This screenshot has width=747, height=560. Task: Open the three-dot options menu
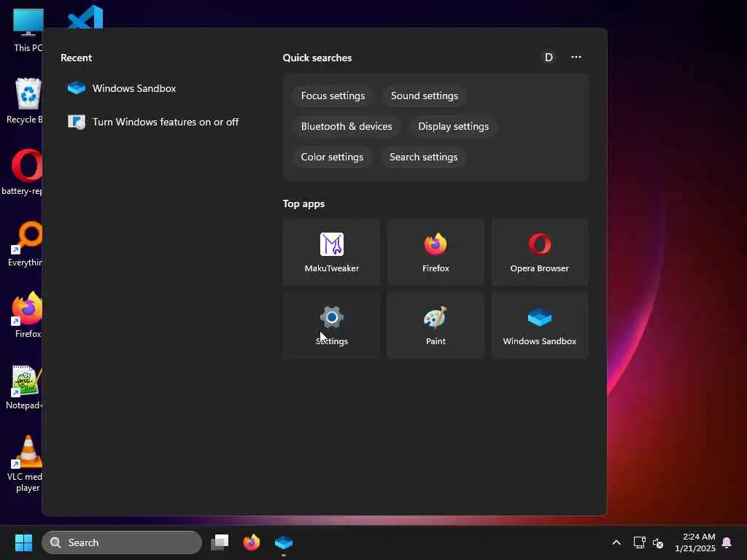coord(576,57)
